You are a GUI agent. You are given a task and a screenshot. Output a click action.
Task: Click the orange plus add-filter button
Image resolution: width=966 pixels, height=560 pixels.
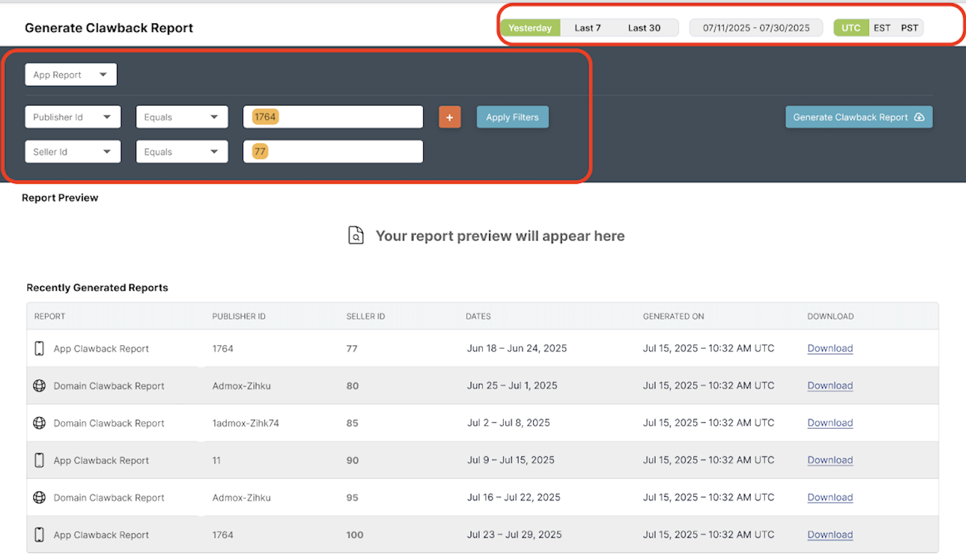(450, 117)
